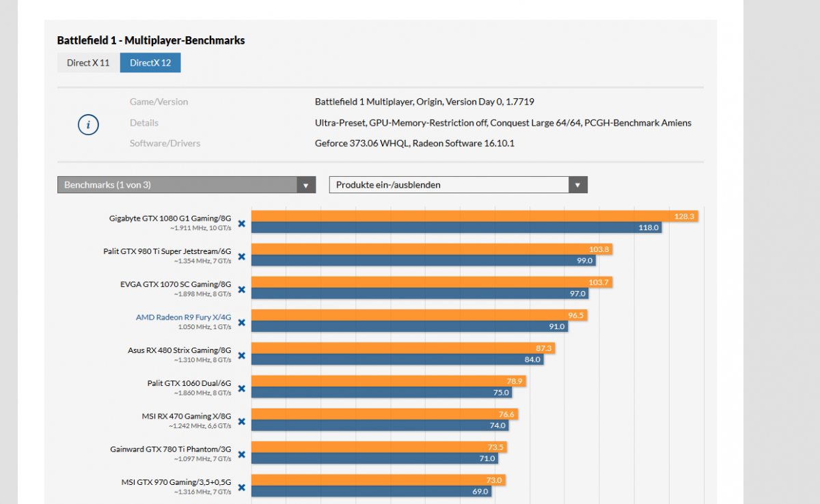Remove AMD Radeon R9 Fury X entry
This screenshot has width=820, height=504.
tap(241, 322)
